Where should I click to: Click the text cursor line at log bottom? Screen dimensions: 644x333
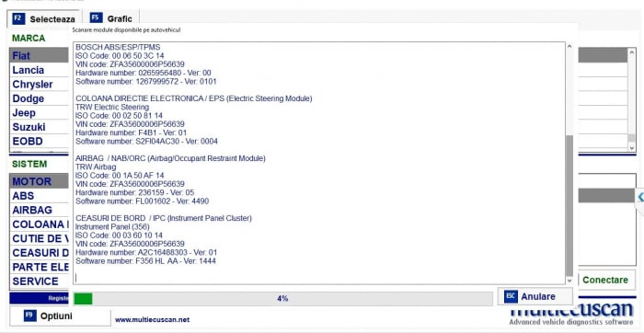point(76,278)
